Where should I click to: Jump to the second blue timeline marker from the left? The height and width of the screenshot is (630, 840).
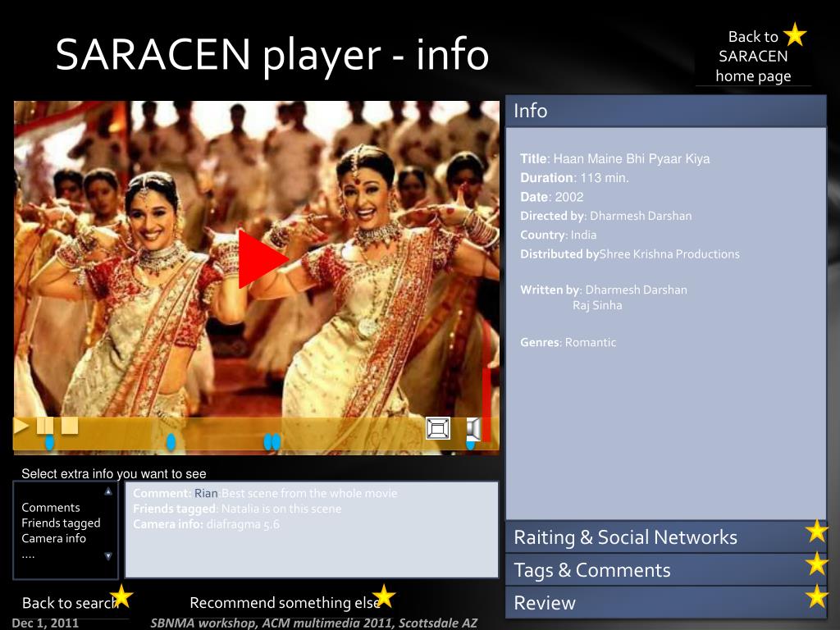(171, 442)
